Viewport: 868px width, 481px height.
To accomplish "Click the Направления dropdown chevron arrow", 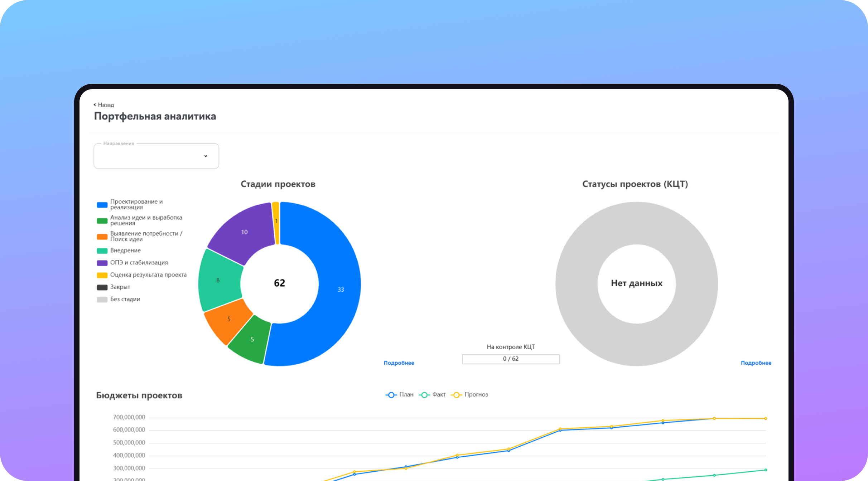I will tap(206, 156).
